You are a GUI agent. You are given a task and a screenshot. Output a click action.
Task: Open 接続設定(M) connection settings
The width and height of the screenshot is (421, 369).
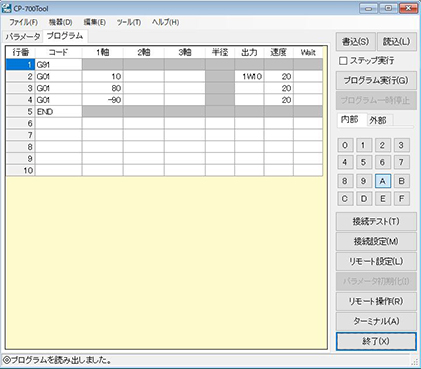[376, 241]
